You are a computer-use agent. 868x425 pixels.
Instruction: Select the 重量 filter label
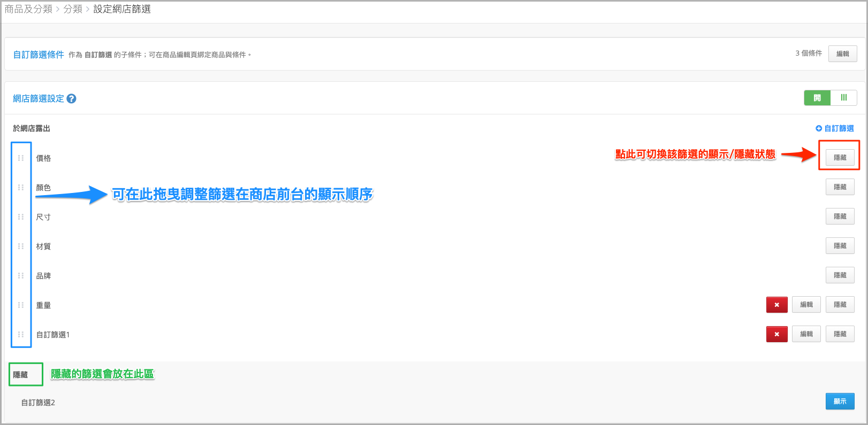(43, 305)
